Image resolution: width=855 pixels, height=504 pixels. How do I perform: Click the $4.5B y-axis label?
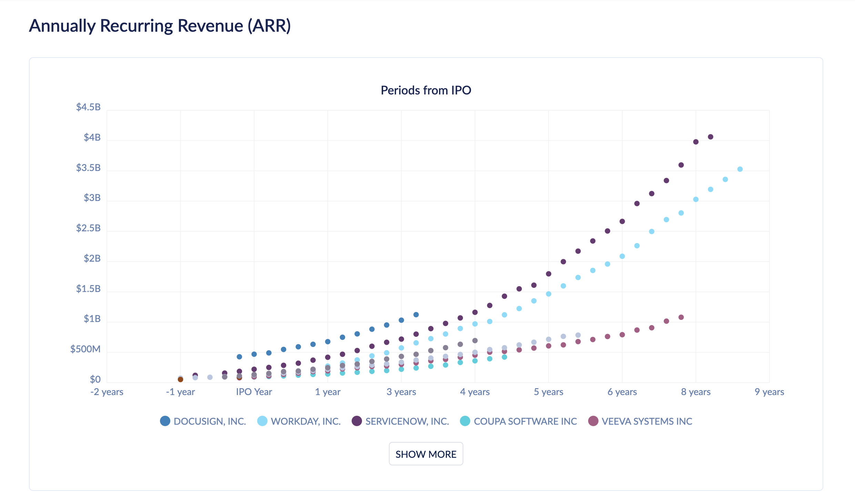88,107
